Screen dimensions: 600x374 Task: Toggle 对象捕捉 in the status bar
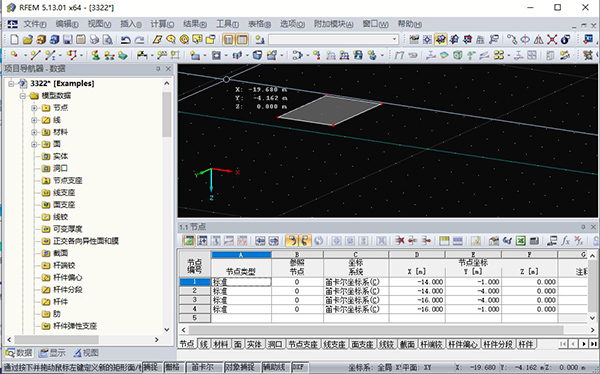click(242, 367)
